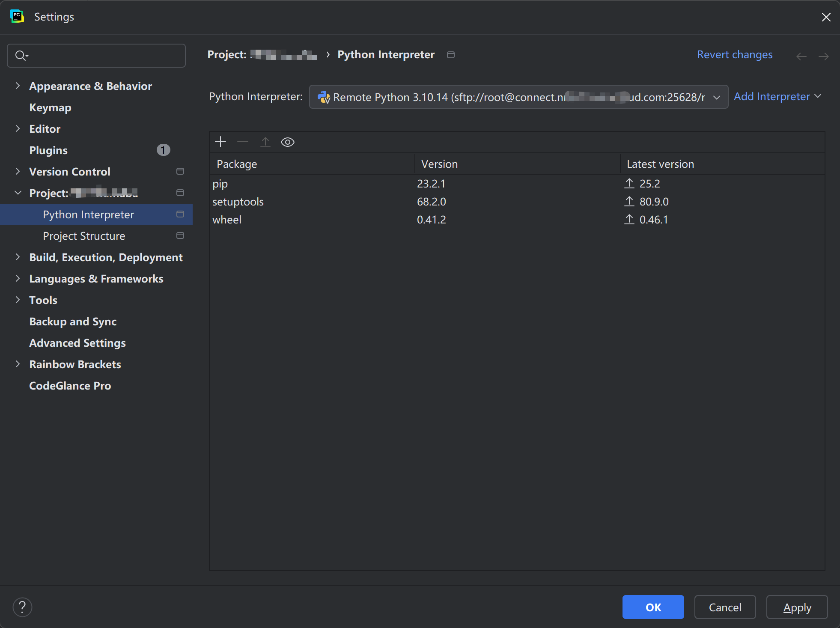Expand the Tools section
Image resolution: width=840 pixels, height=628 pixels.
18,300
